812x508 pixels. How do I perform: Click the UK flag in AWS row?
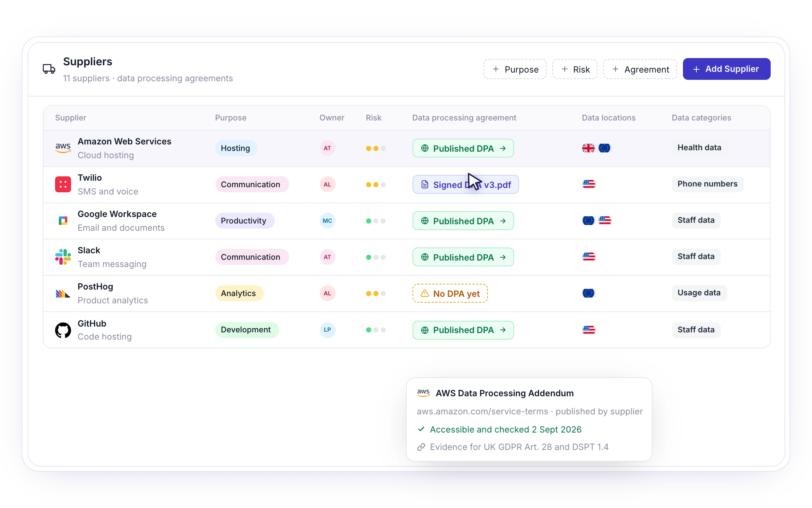588,148
